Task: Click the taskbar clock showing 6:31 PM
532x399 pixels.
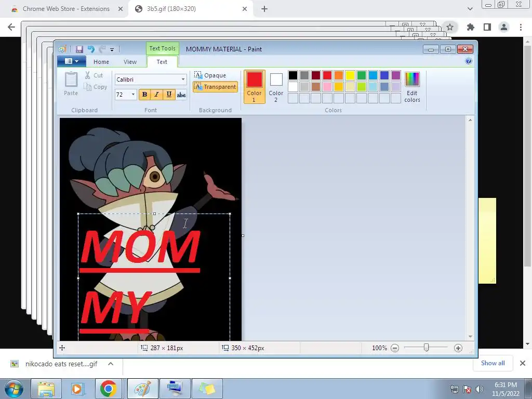Action: pyautogui.click(x=506, y=389)
